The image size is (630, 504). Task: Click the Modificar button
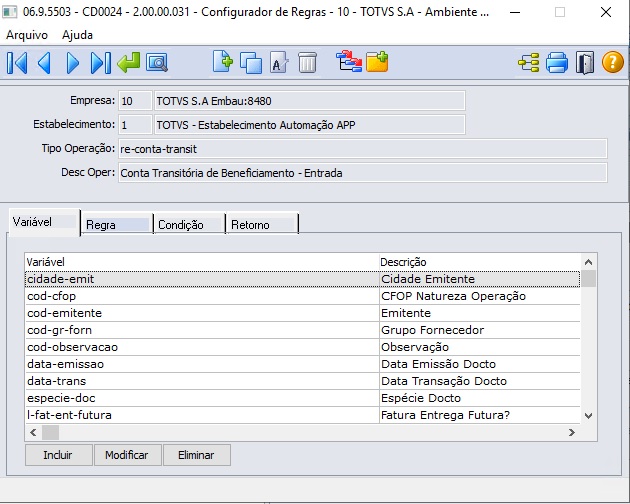128,455
